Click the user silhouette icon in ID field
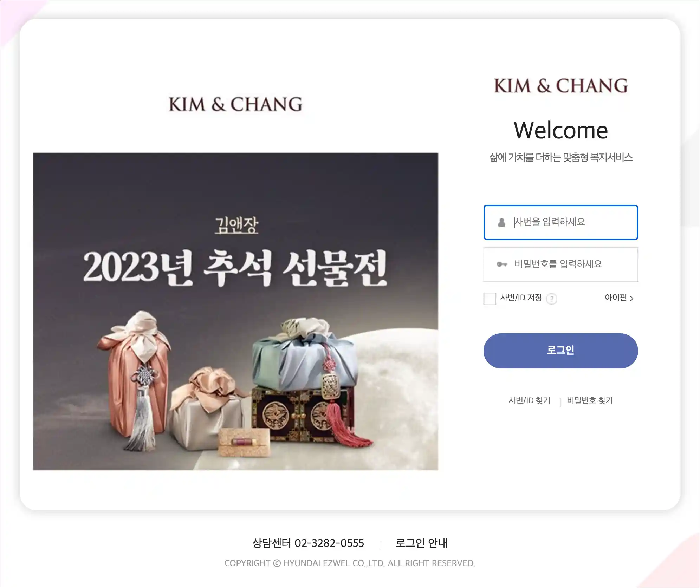 (502, 222)
